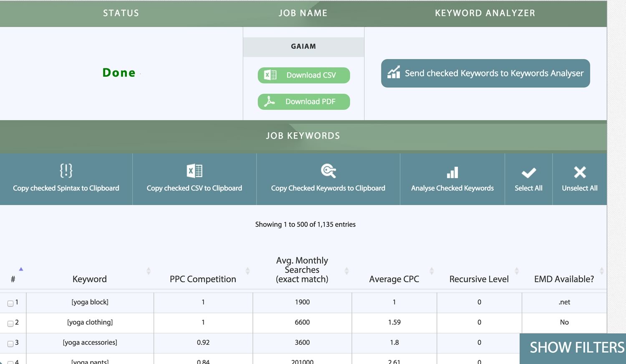Check the box for yoga clothing row

[10, 324]
